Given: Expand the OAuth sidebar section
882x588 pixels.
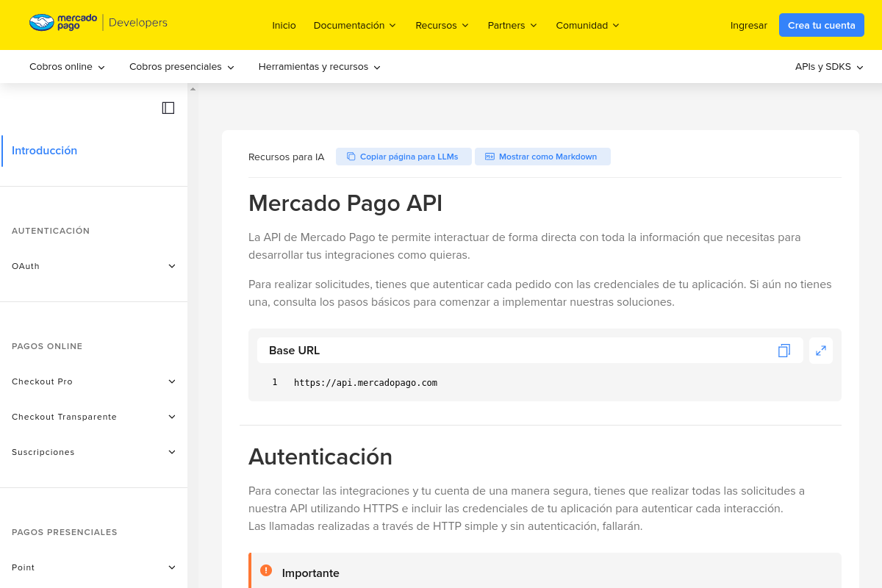Looking at the screenshot, I should coord(94,266).
